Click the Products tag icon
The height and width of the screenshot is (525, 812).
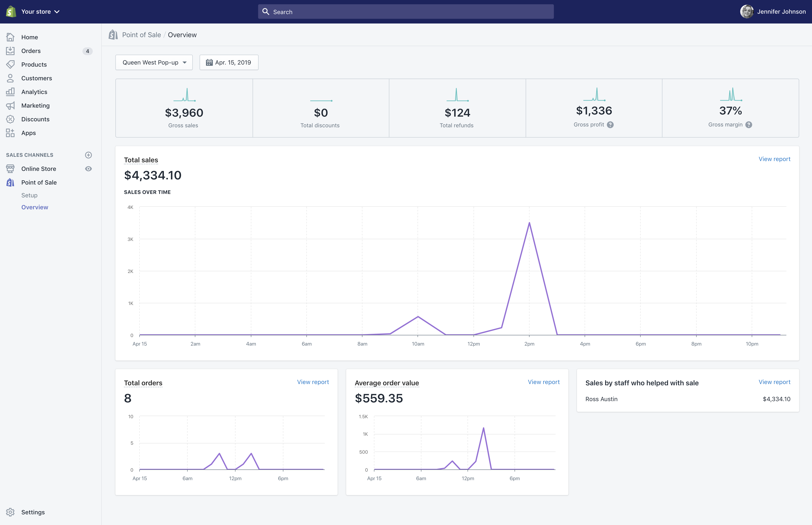pyautogui.click(x=10, y=65)
